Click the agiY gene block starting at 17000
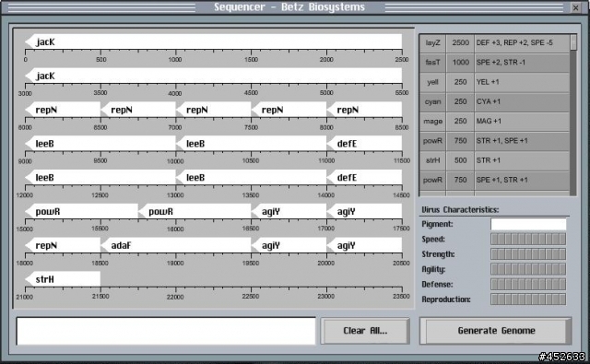The width and height of the screenshot is (590, 364). (x=364, y=211)
